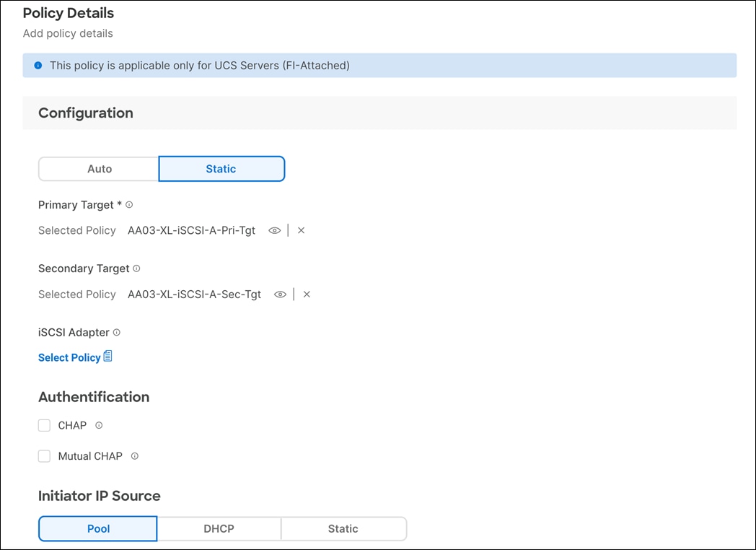Viewport: 756px width, 550px height.
Task: Switch configuration mode to Auto
Action: point(97,168)
